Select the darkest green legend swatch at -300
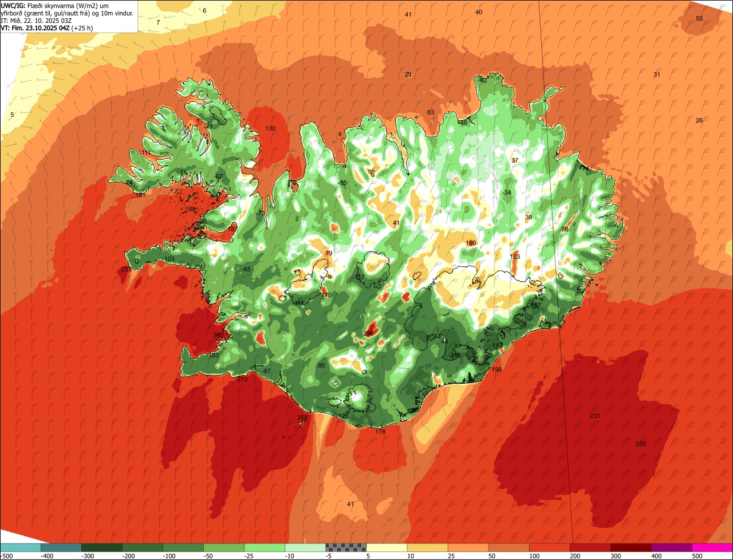 [102, 547]
